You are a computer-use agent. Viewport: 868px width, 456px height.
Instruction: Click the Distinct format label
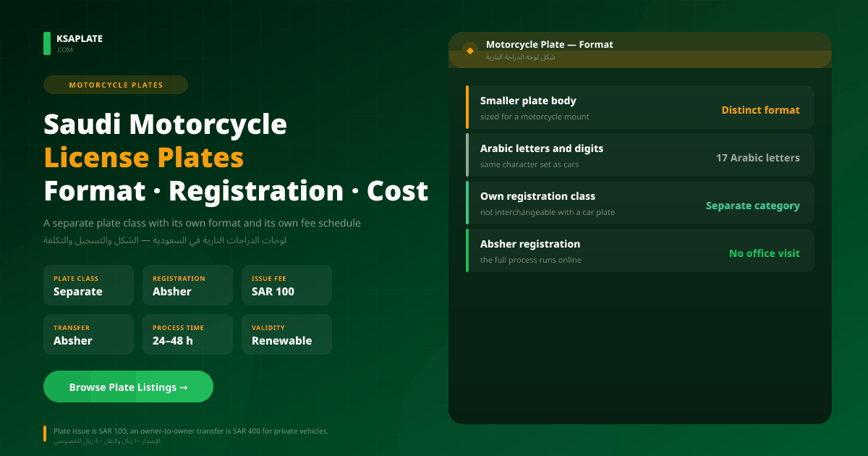pos(760,110)
